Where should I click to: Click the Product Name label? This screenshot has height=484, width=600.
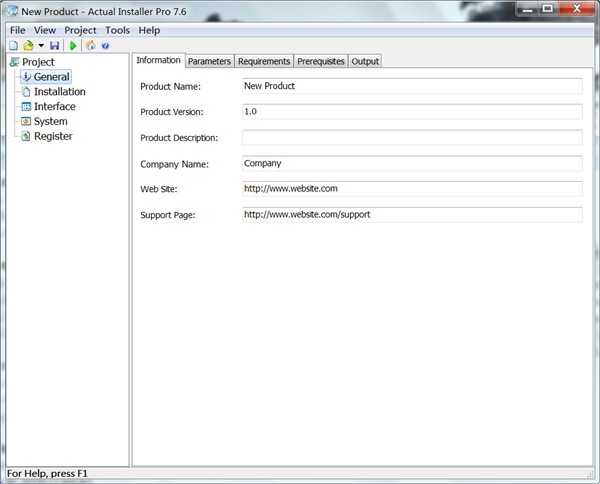point(170,87)
